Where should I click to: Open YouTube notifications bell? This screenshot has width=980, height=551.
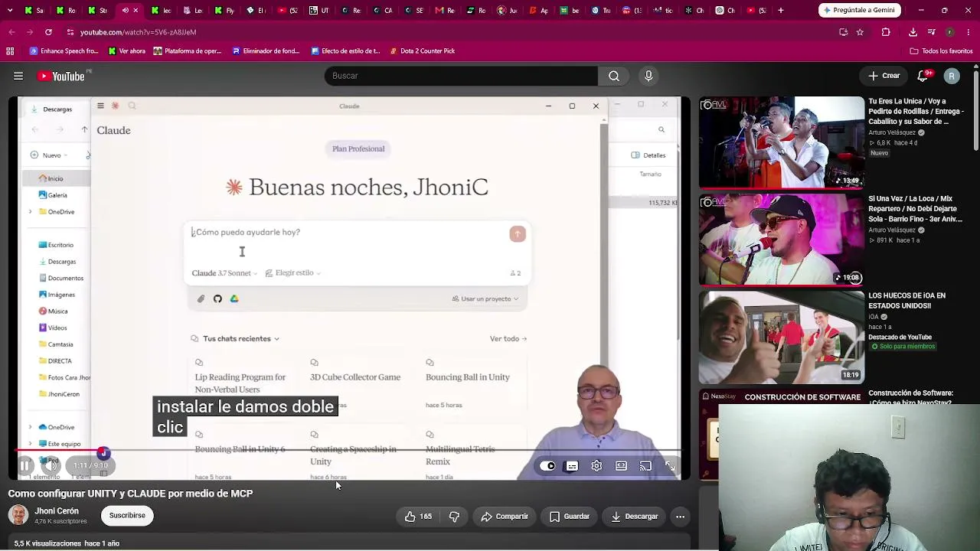(x=923, y=76)
